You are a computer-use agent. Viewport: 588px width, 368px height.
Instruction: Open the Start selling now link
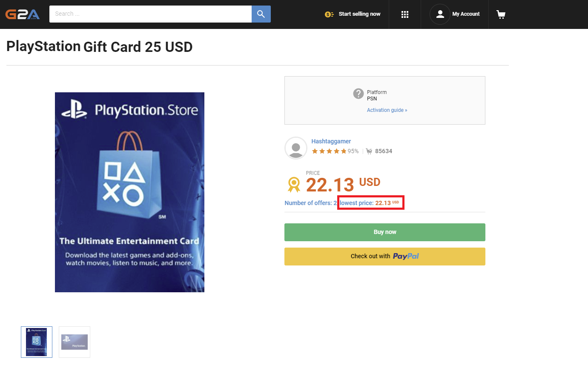coord(359,14)
